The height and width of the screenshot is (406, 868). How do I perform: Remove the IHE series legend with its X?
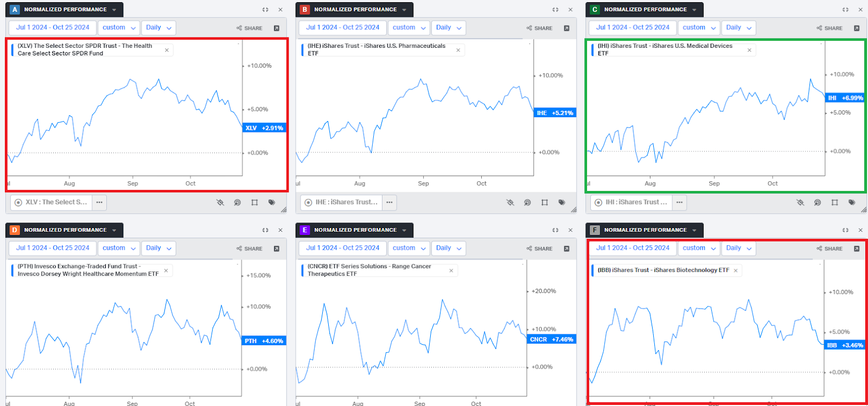[458, 50]
